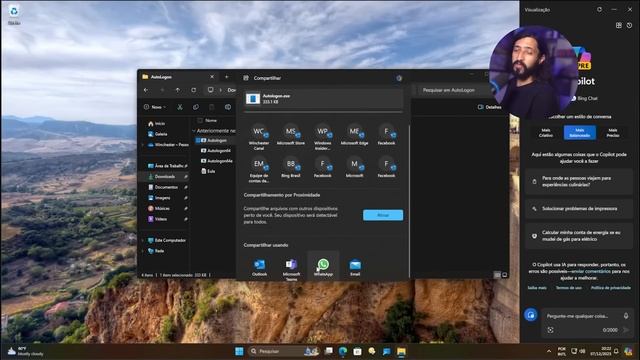640x360 pixels.
Task: Click the Nome column header
Action: click(x=211, y=120)
